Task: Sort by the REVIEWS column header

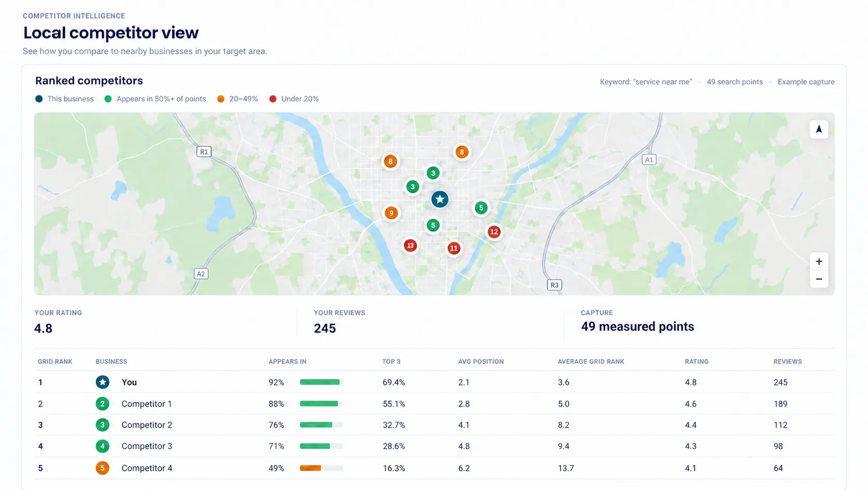Action: click(787, 362)
